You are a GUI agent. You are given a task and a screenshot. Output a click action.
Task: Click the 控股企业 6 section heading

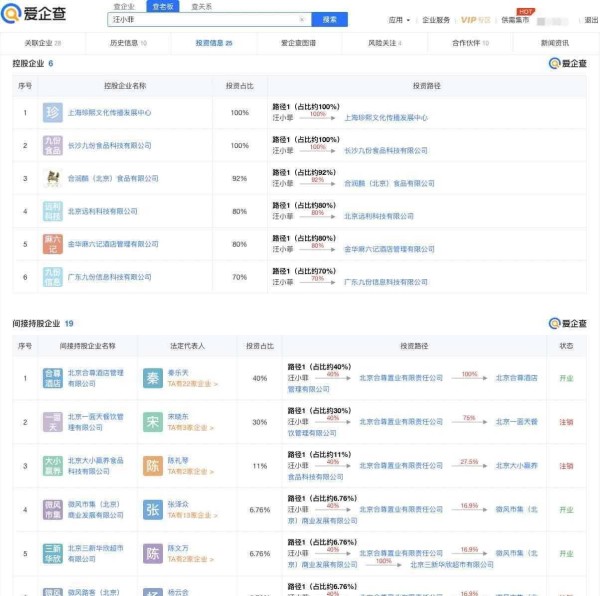(x=33, y=64)
